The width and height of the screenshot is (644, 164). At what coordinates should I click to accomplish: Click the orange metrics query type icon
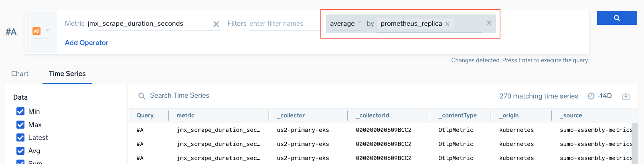(x=36, y=31)
